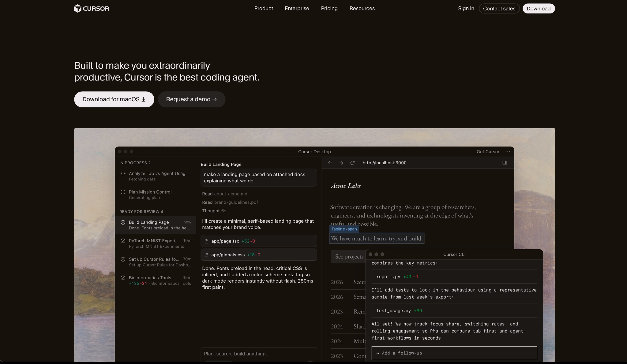The height and width of the screenshot is (364, 627).
Task: Click the IN PROGRESS 2 section header
Action: 135,163
